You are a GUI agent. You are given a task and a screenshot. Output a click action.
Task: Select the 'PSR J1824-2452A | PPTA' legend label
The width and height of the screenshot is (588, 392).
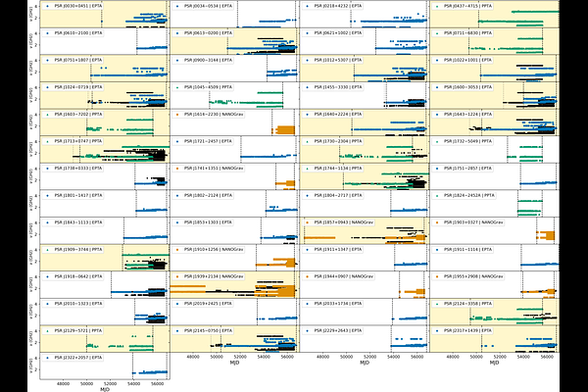469,195
